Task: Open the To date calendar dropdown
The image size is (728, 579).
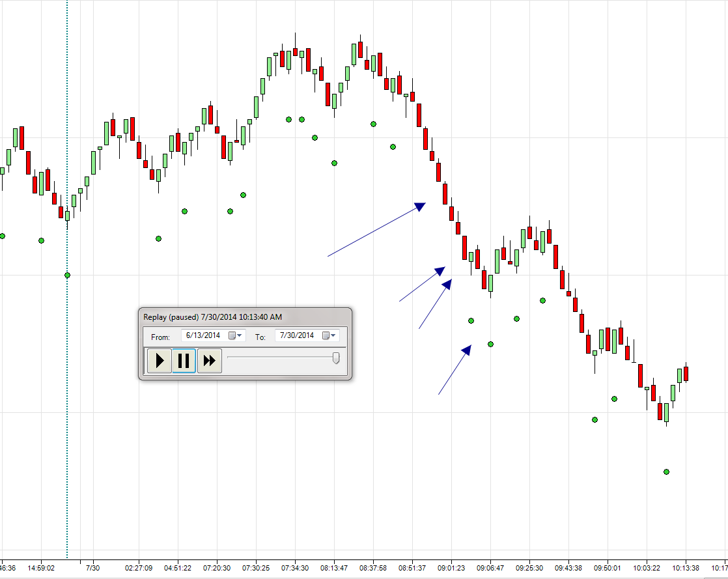Action: tap(329, 335)
